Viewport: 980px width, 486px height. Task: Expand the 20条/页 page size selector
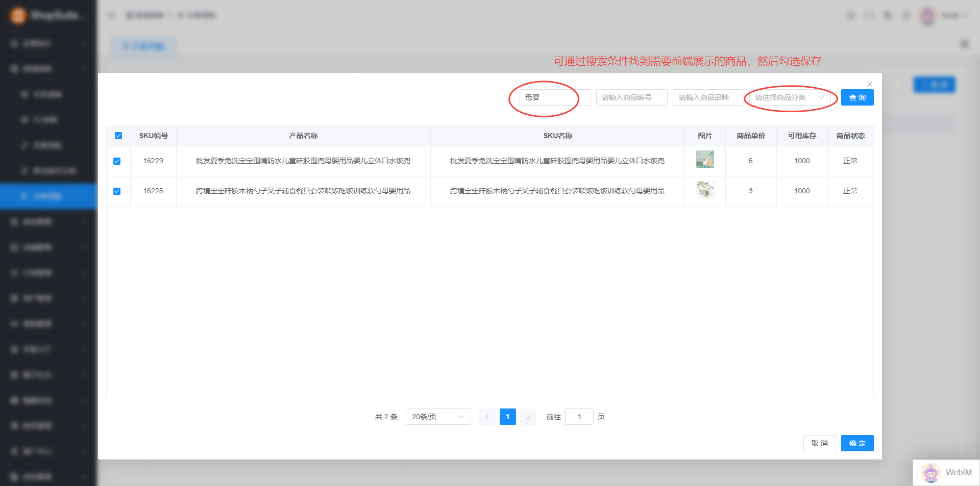pyautogui.click(x=438, y=417)
